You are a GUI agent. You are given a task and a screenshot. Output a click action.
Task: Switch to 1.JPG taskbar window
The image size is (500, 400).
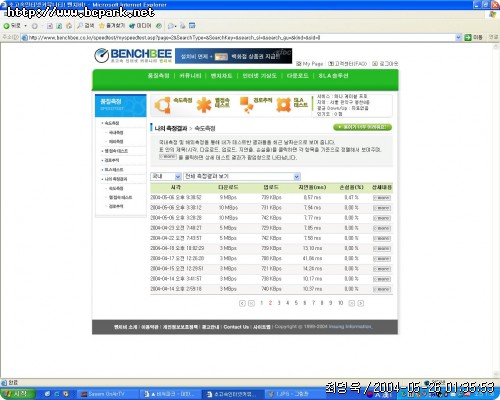pos(293,394)
